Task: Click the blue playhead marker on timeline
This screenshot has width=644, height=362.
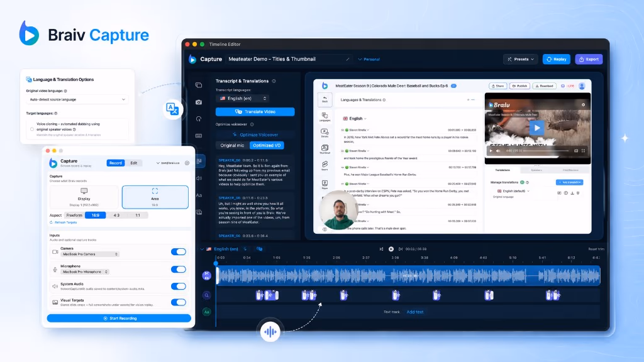Action: (216, 263)
